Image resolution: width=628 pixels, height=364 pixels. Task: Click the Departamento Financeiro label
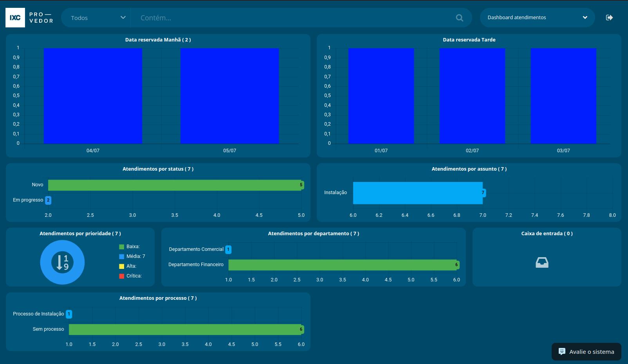(196, 265)
